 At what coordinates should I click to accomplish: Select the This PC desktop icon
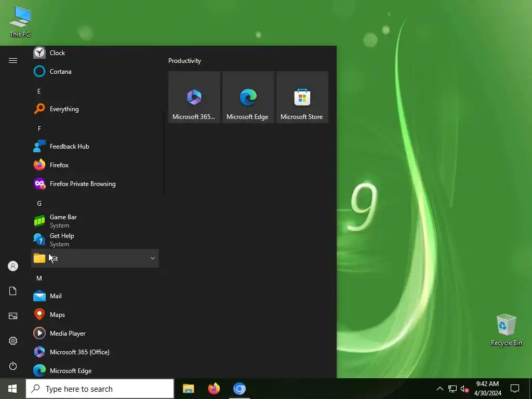pos(20,22)
